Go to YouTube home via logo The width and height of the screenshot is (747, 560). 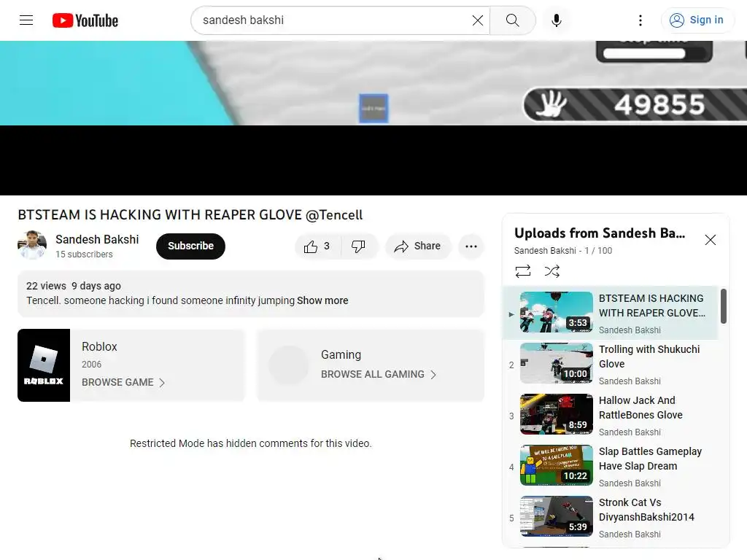point(85,20)
